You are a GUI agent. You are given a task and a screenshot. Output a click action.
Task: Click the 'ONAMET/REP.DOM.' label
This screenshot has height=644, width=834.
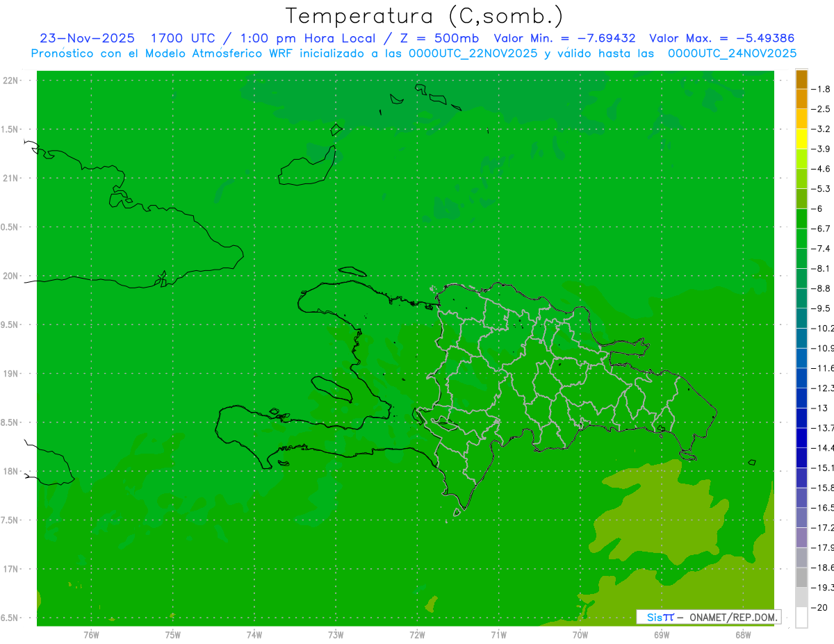click(x=732, y=617)
